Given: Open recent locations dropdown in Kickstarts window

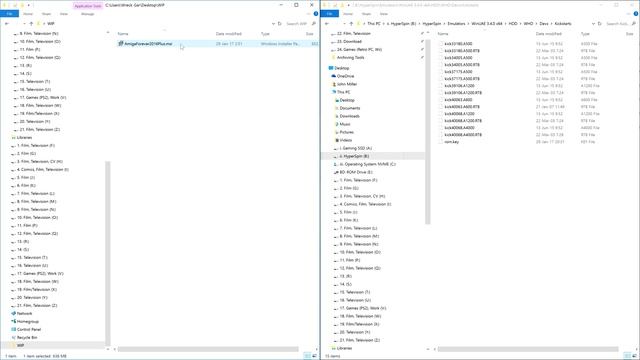Looking at the screenshot, I should coord(344,24).
